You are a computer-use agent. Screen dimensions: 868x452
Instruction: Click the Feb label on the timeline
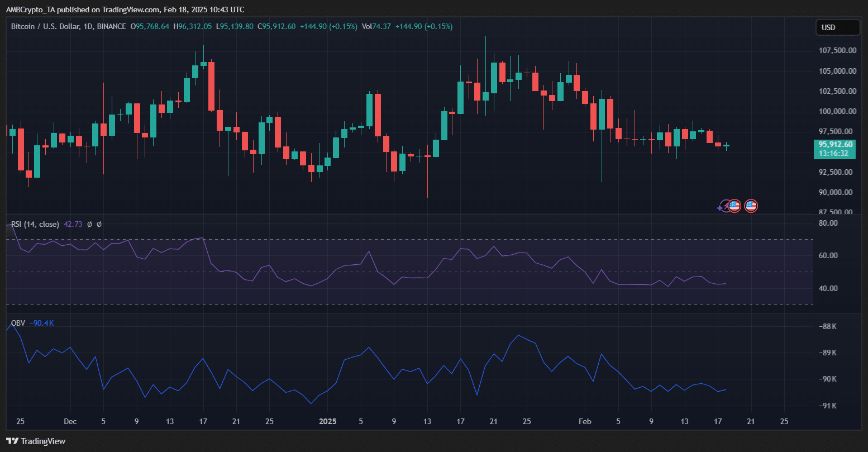coord(585,421)
